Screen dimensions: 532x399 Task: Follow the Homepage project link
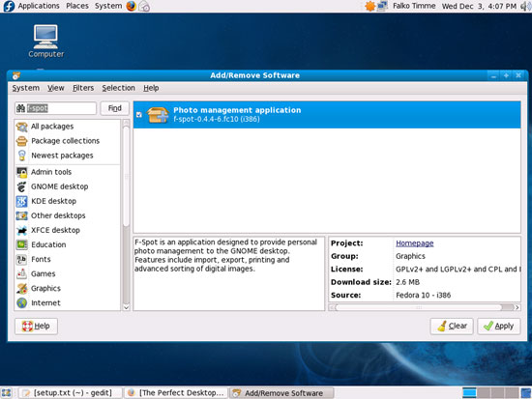tap(415, 243)
